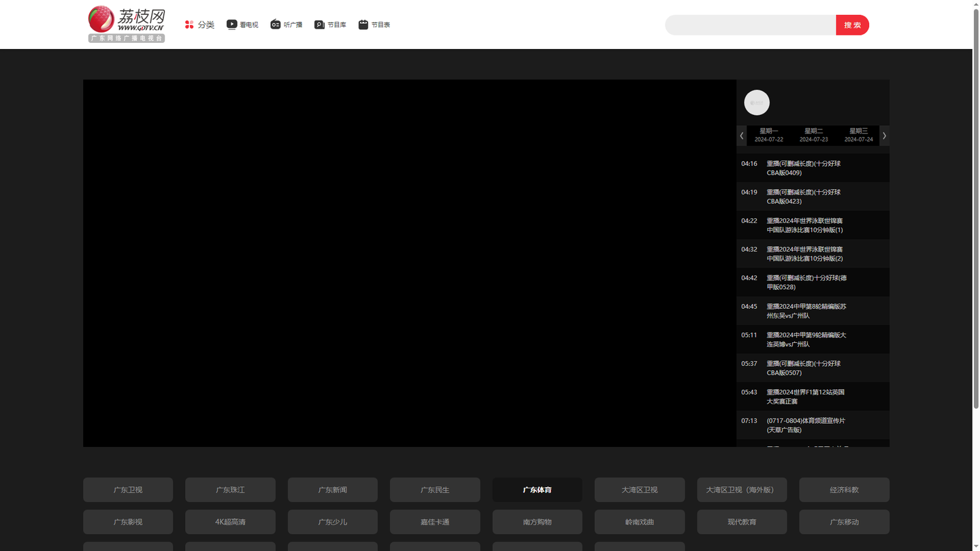Switch to 大湾区卫视 channel
The image size is (980, 551).
pos(640,490)
